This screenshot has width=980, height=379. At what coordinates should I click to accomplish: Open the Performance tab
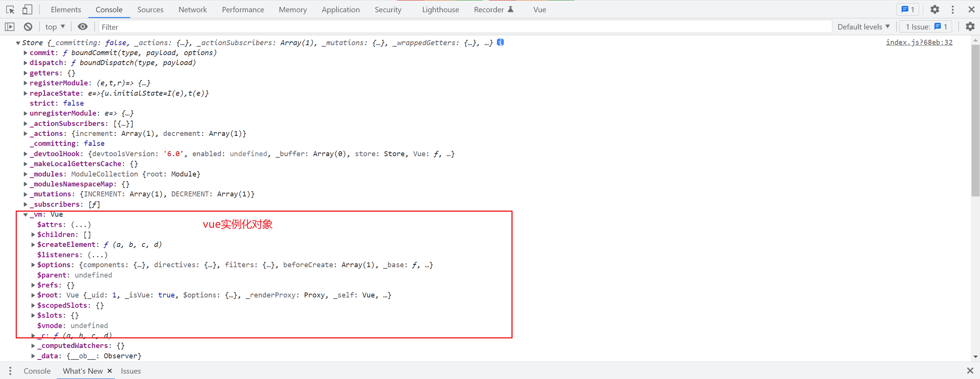[243, 10]
